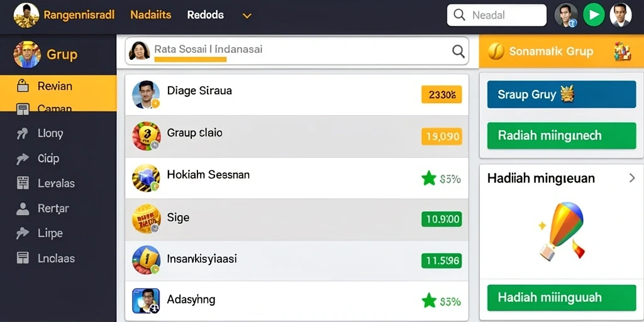Open the Llony sidebar icon
The height and width of the screenshot is (322, 644).
(x=22, y=133)
